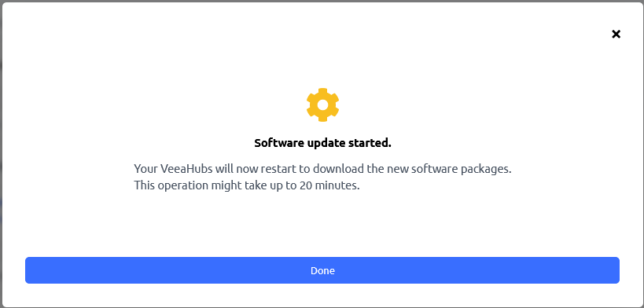
Task: Click the word 'VeeaHubs' in the message
Action: [x=186, y=169]
